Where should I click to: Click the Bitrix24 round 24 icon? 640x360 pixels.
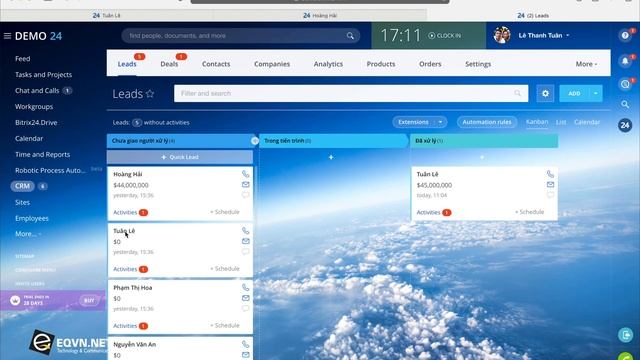point(625,125)
